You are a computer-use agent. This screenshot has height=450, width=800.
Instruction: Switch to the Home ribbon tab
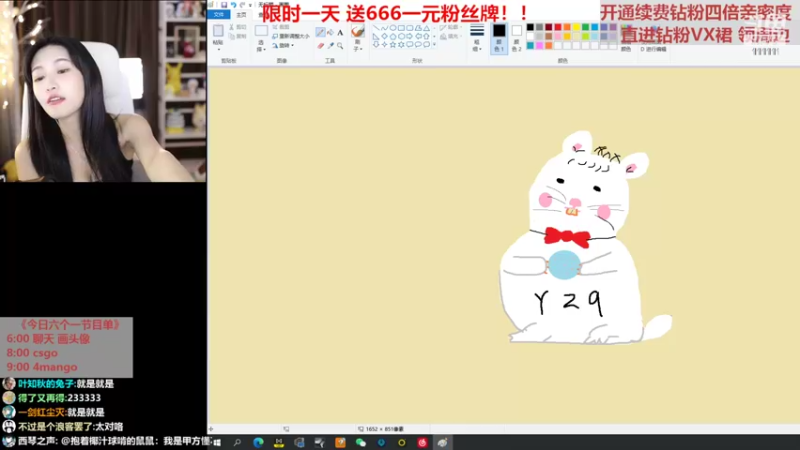point(241,15)
